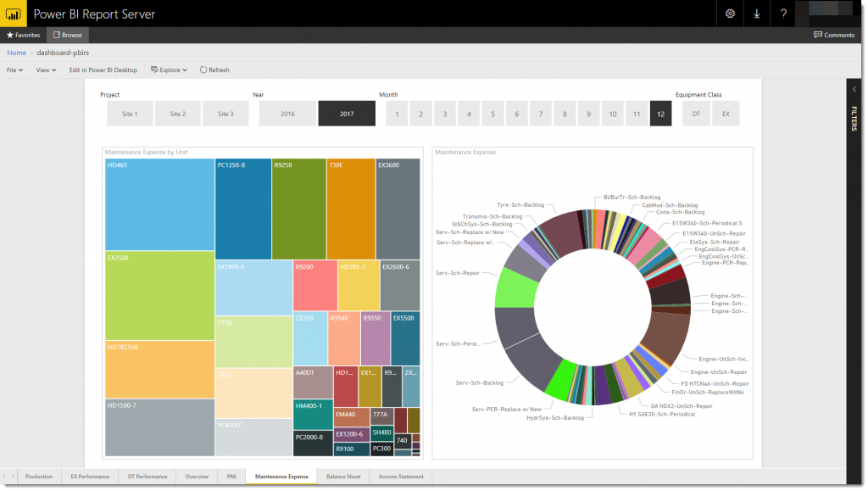Select Site 1 in Project slicer
The width and height of the screenshot is (868, 491).
[x=130, y=114]
